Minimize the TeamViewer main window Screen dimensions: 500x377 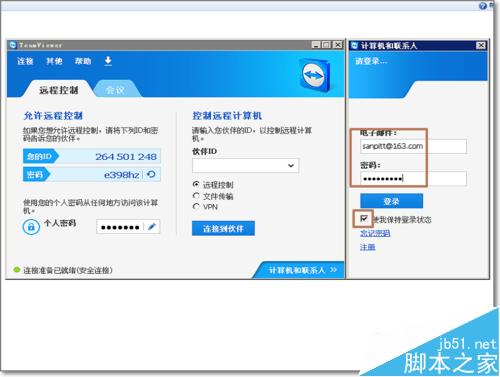tap(316, 45)
